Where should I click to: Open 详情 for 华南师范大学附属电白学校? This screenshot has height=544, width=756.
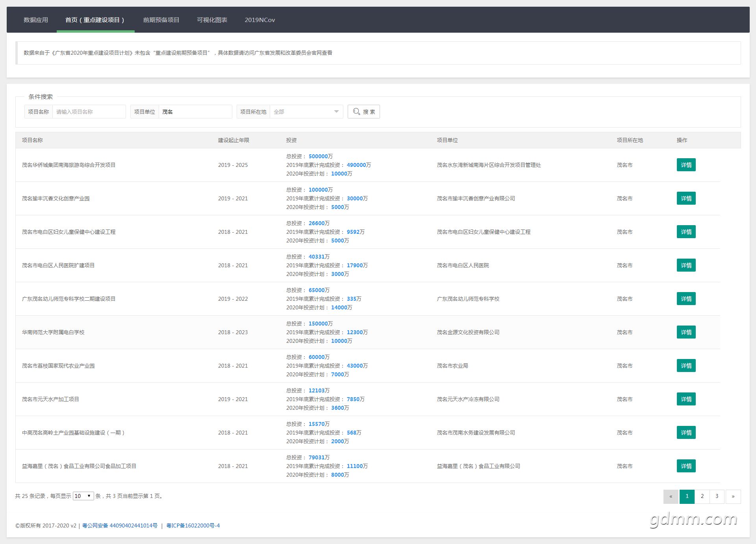pos(686,332)
